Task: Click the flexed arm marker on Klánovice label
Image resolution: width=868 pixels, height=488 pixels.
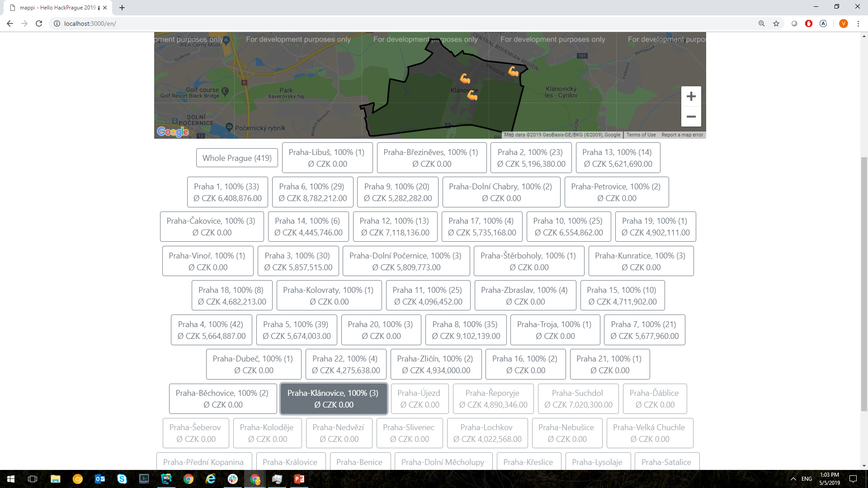Action: pos(472,95)
